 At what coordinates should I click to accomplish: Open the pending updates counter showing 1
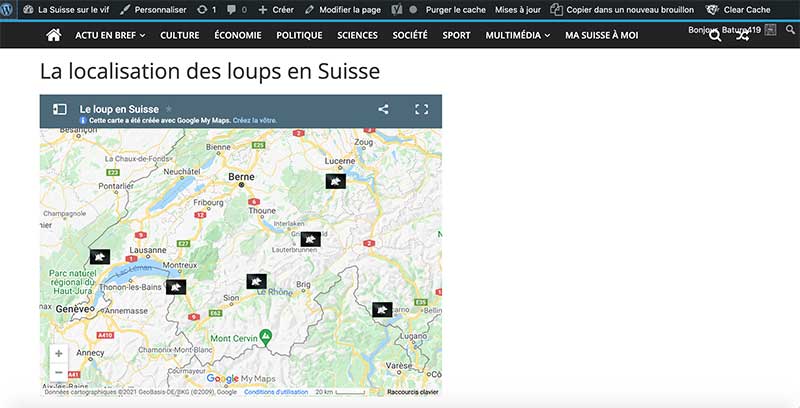click(x=207, y=10)
